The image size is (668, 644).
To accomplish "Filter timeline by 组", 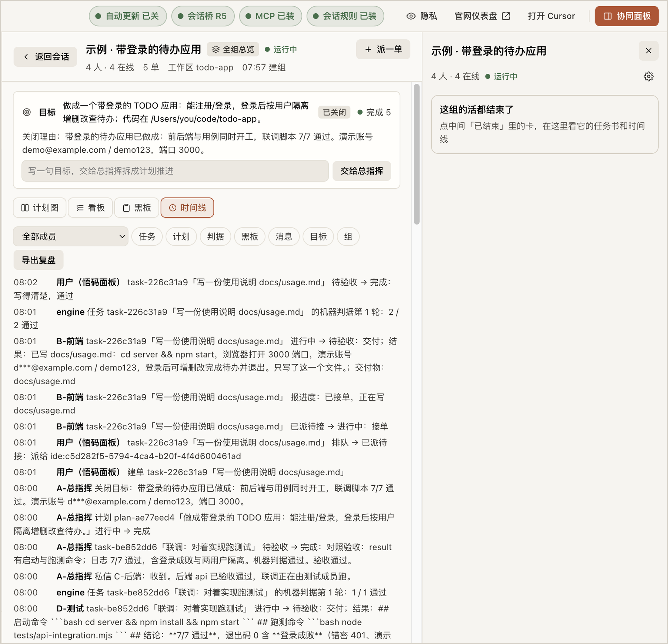I will coord(348,236).
